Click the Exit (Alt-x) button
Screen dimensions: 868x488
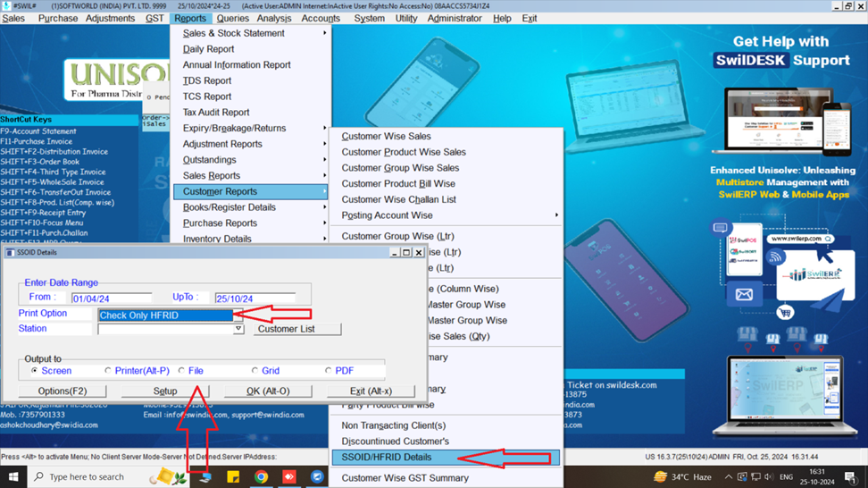point(371,391)
